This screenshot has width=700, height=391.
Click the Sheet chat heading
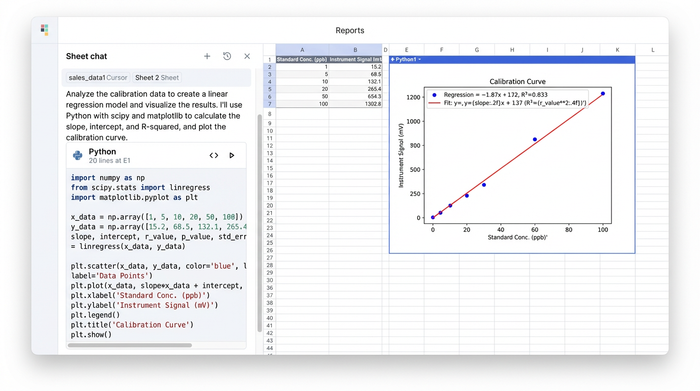[x=87, y=56]
